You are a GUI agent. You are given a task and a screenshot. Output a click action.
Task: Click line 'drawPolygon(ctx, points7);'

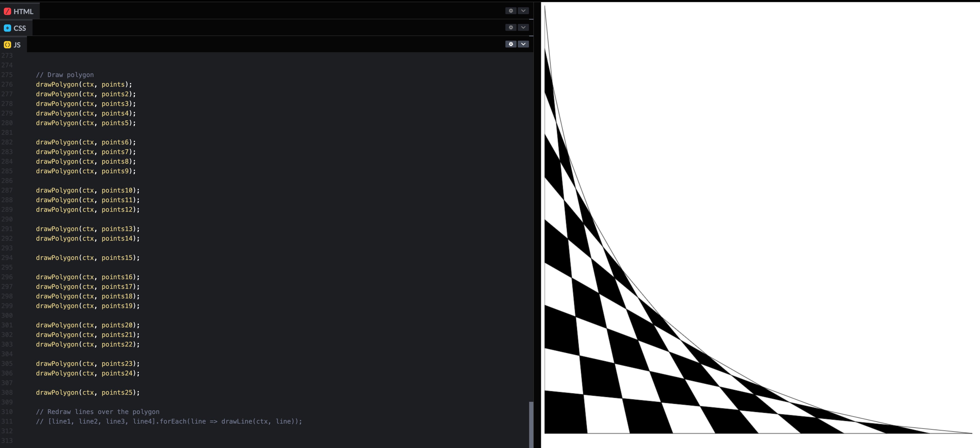(x=86, y=152)
